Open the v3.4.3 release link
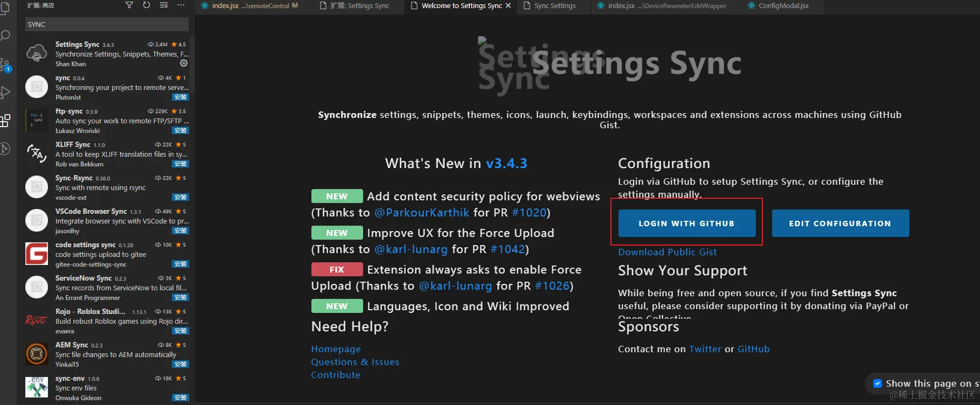Image resolution: width=980 pixels, height=405 pixels. click(x=506, y=163)
